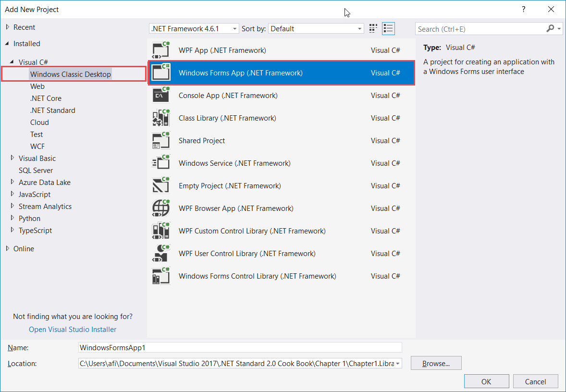Open Visual Studio Installer link
The image size is (566, 392).
pyautogui.click(x=73, y=330)
